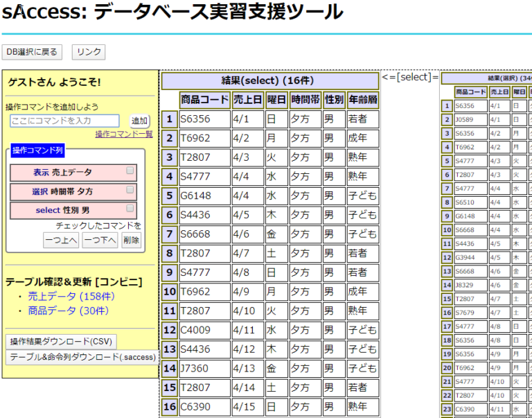The width and height of the screenshot is (532, 418).
Task: Select row number 1 in the main result table
Action: point(169,119)
